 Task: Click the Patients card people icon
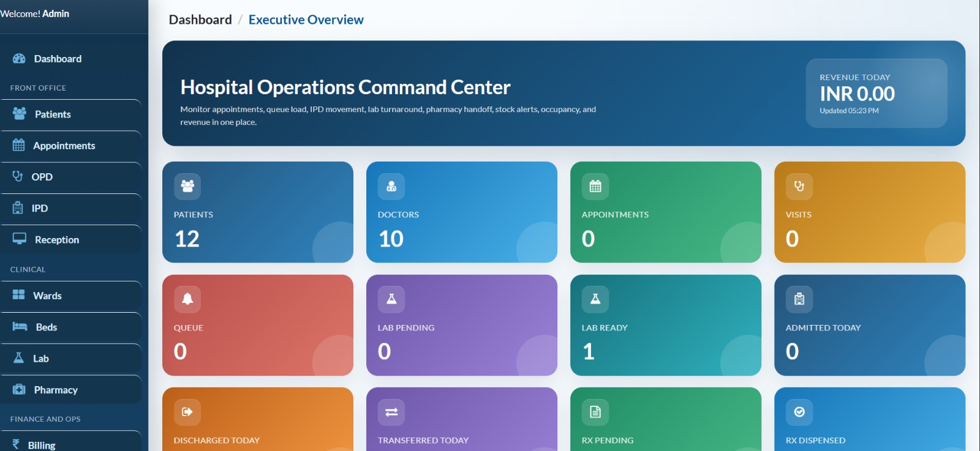(x=187, y=186)
